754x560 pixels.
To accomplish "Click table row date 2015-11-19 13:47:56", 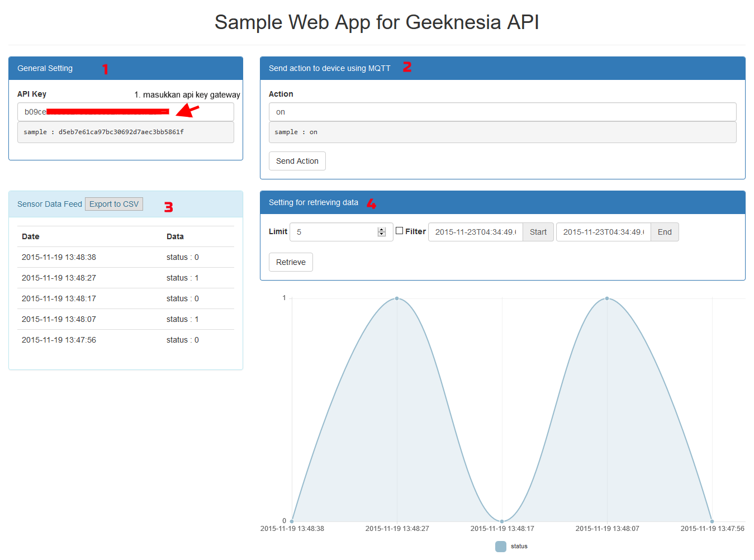I will point(59,340).
